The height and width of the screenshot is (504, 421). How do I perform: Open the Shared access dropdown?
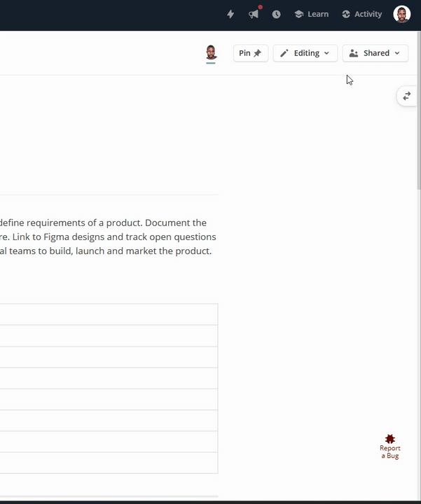click(x=375, y=53)
